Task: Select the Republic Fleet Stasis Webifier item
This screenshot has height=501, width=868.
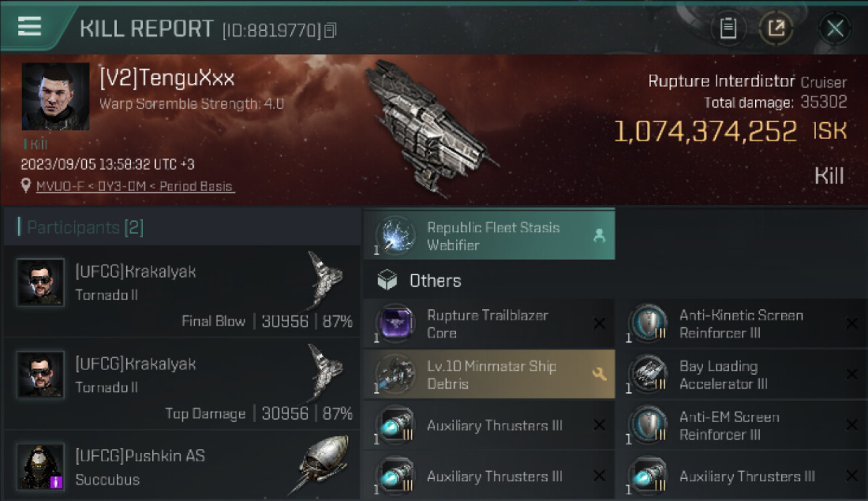Action: (489, 236)
